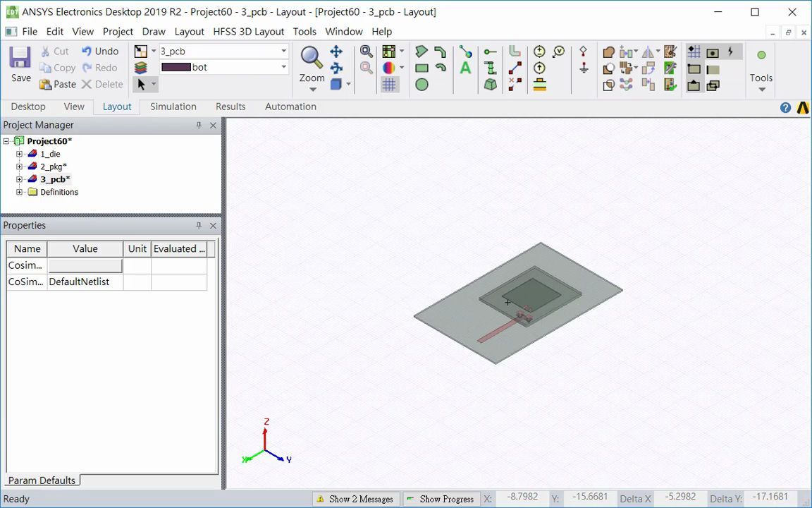Collapse the Project60* root node
The height and width of the screenshot is (508, 812).
tap(6, 141)
